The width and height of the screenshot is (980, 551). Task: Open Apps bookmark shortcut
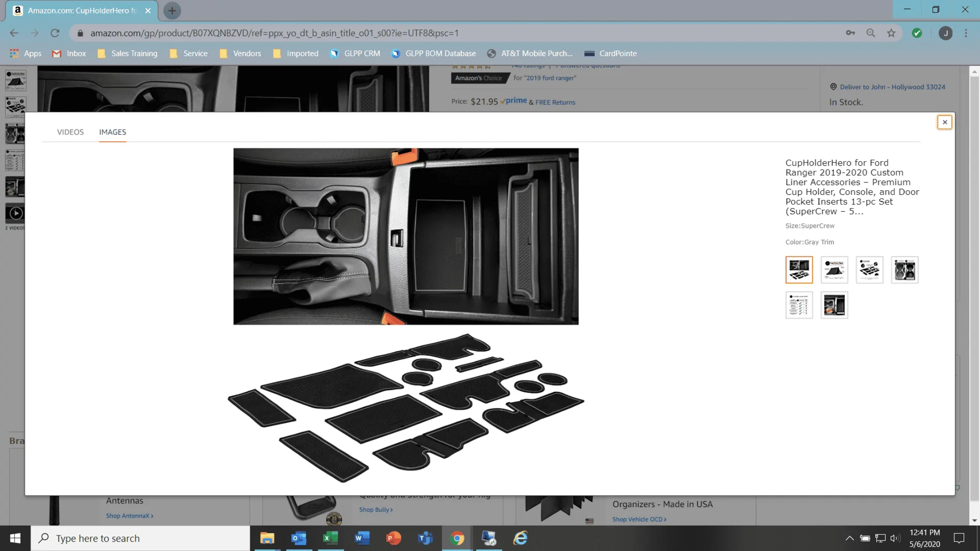(x=26, y=53)
